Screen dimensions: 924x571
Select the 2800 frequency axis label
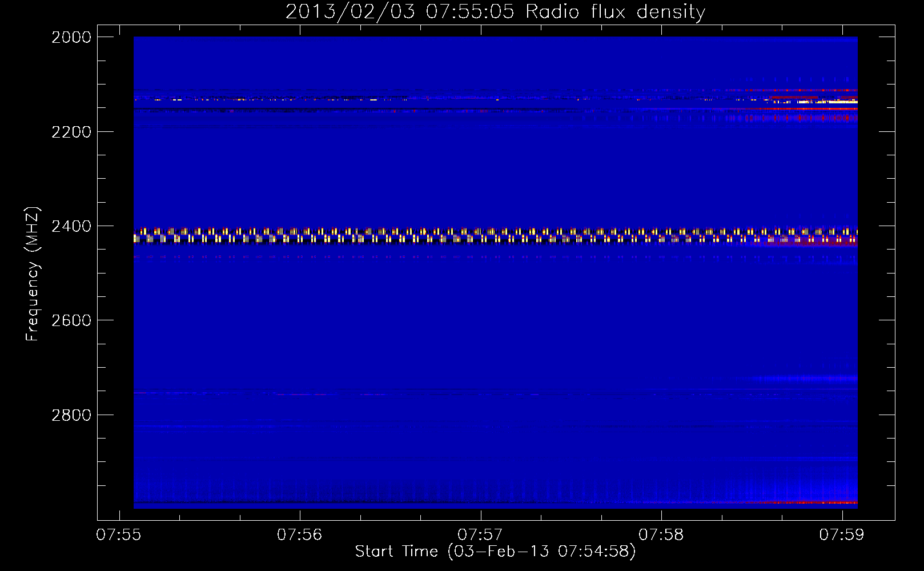(x=71, y=415)
